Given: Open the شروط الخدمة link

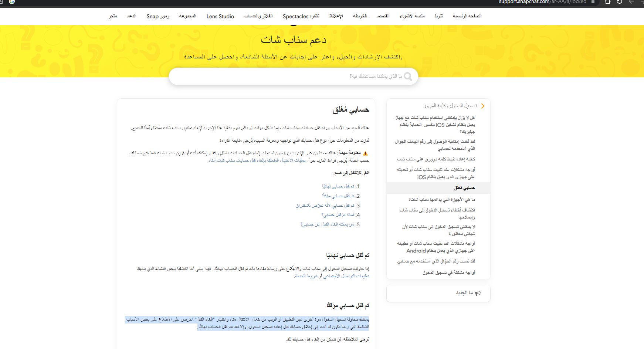Looking at the screenshot, I should click(x=306, y=276).
